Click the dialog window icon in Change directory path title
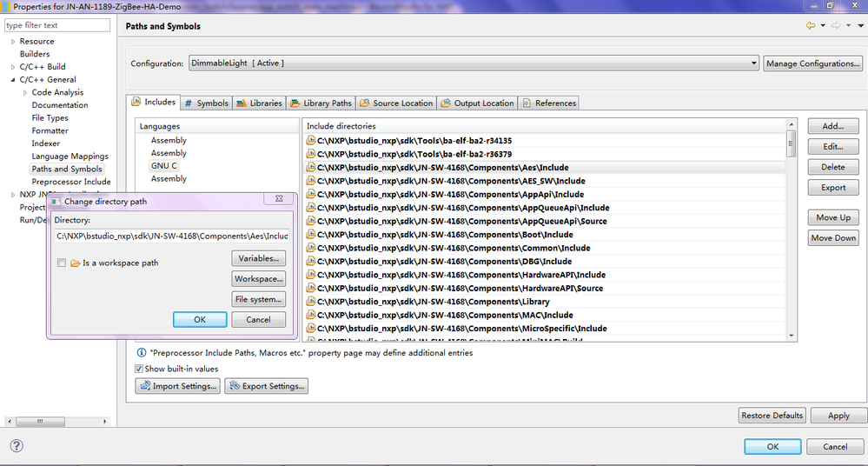This screenshot has height=466, width=868. tap(56, 201)
